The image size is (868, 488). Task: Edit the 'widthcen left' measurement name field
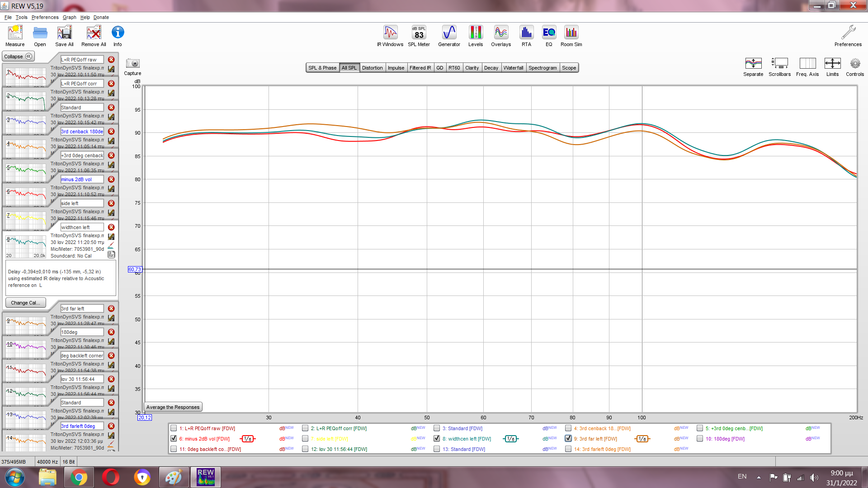[82, 227]
